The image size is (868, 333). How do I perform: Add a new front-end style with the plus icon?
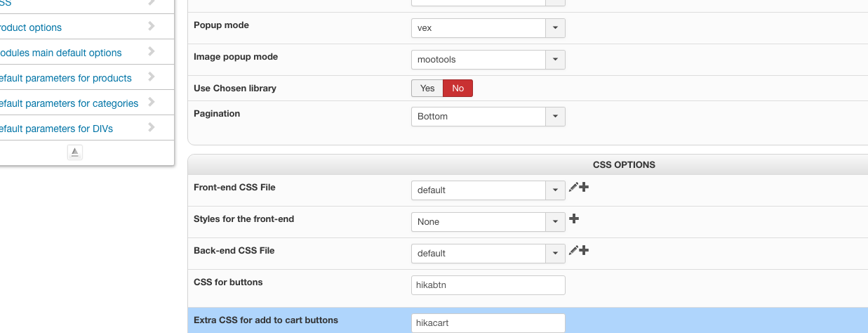tap(573, 219)
